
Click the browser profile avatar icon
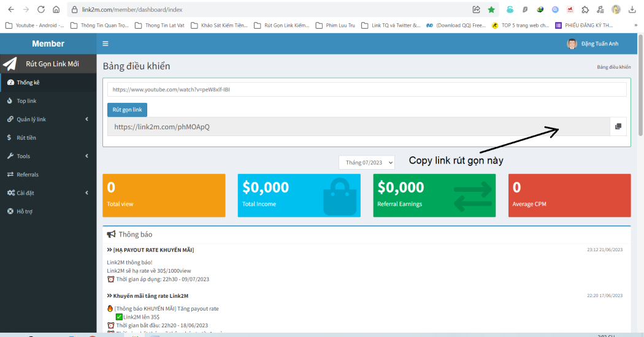[616, 9]
